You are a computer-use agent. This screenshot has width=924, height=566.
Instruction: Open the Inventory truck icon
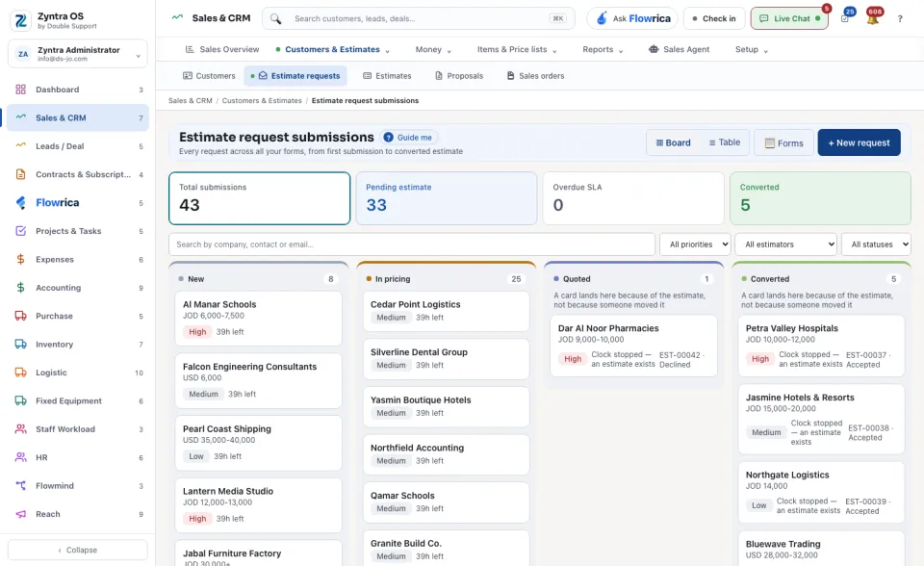20,345
